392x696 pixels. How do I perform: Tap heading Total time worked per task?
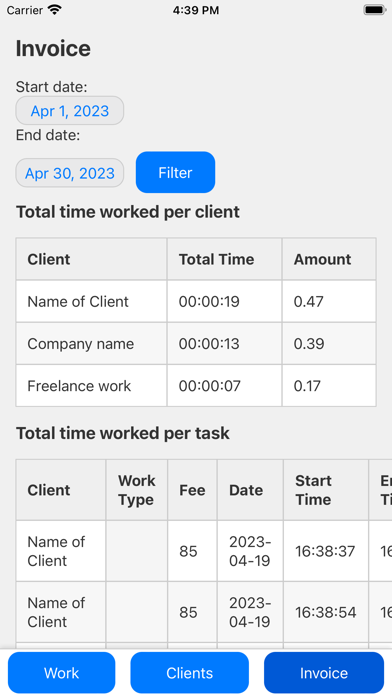tap(123, 433)
